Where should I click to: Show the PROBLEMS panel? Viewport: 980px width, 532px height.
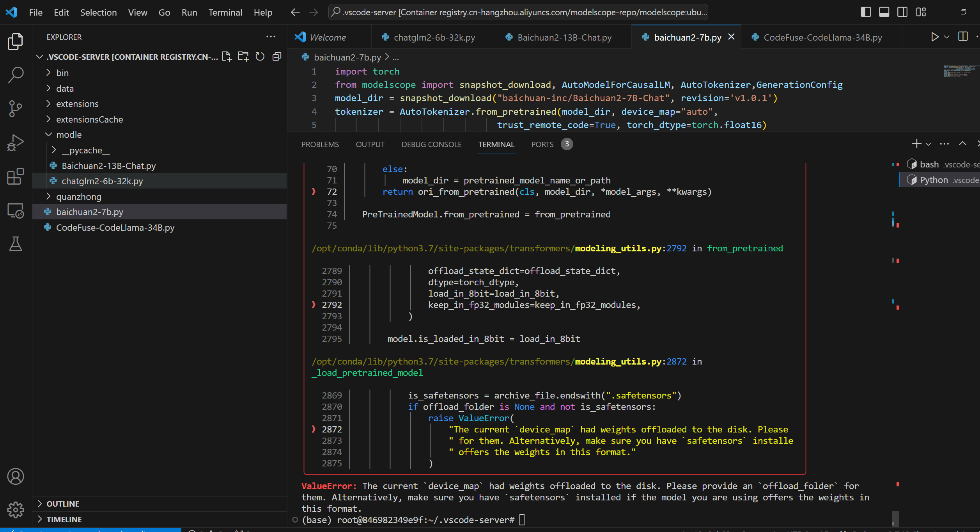tap(320, 144)
